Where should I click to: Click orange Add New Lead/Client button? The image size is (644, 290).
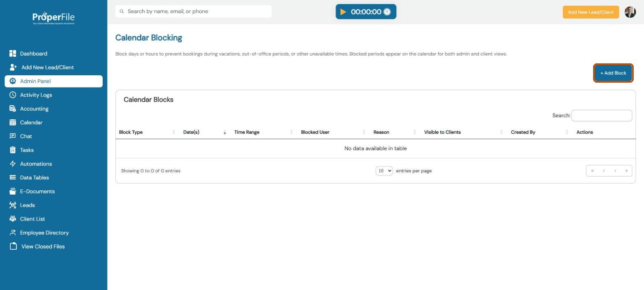591,12
